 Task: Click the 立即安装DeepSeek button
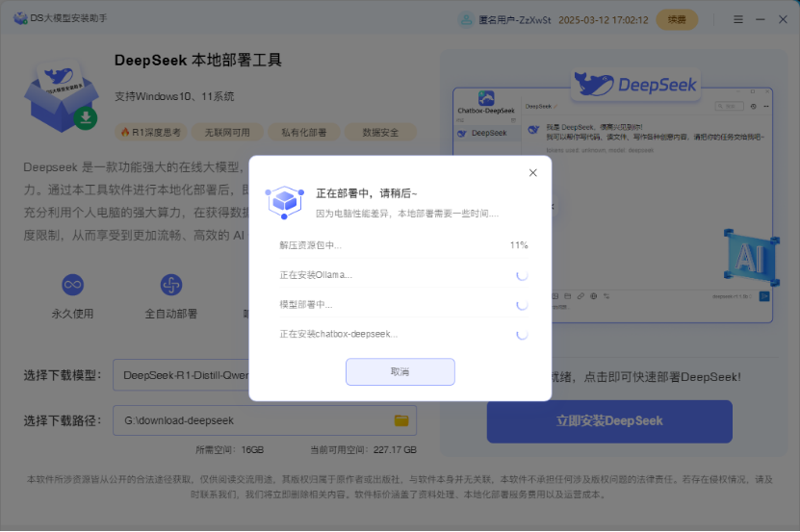tap(609, 421)
